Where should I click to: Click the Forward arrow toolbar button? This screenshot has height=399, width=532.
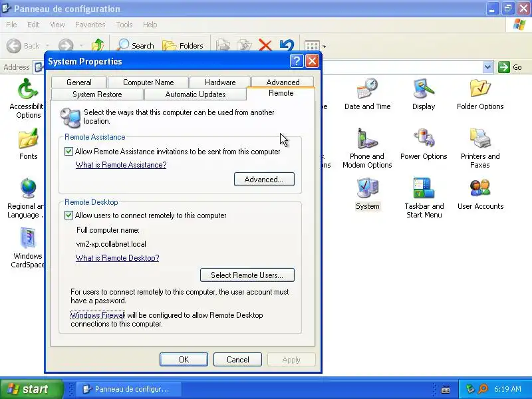pos(66,46)
